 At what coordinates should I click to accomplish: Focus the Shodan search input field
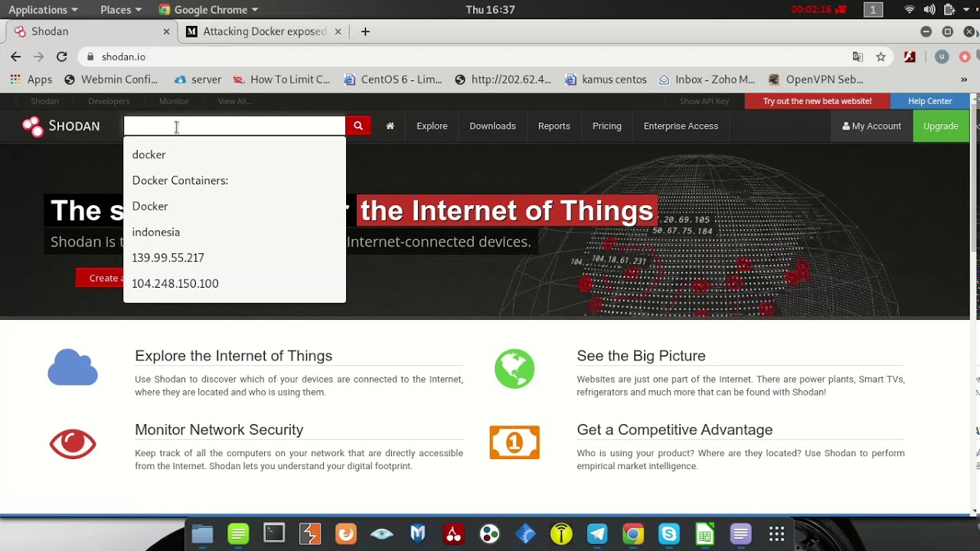coord(234,126)
